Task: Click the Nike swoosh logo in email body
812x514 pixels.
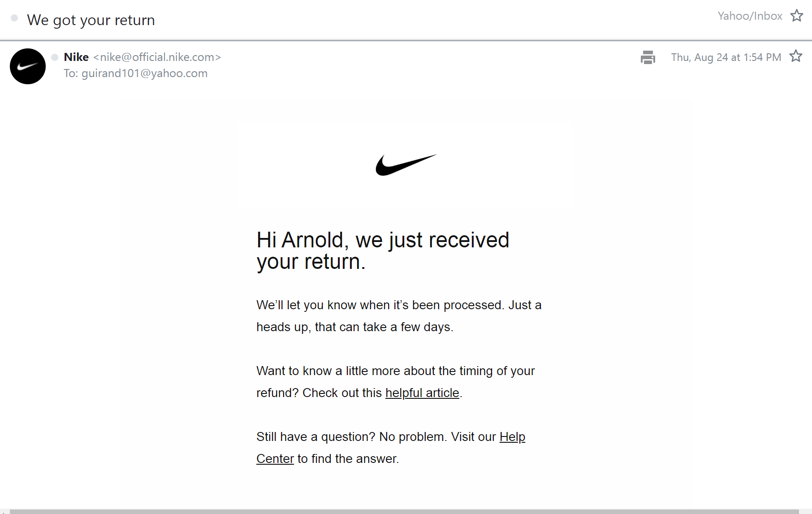Action: (406, 165)
